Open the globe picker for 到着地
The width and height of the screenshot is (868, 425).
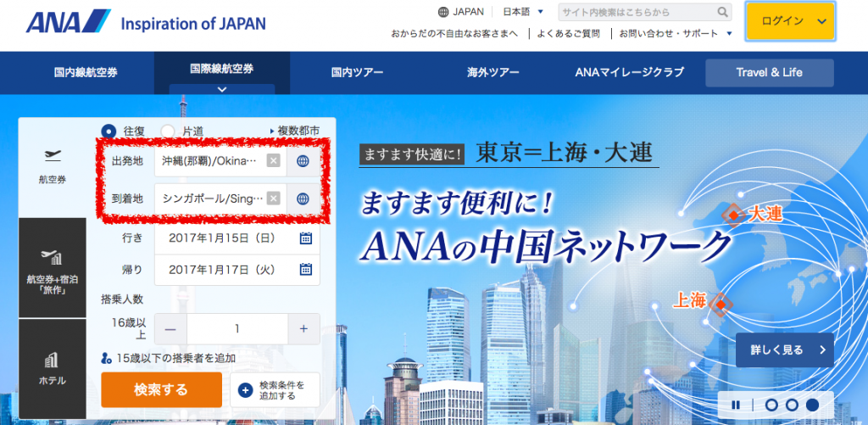303,199
